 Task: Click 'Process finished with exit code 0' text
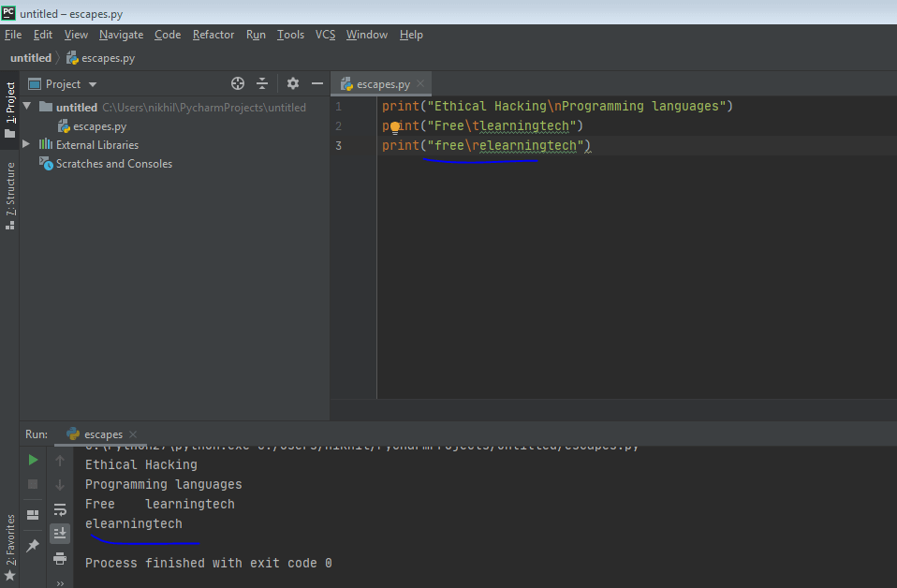pos(209,564)
